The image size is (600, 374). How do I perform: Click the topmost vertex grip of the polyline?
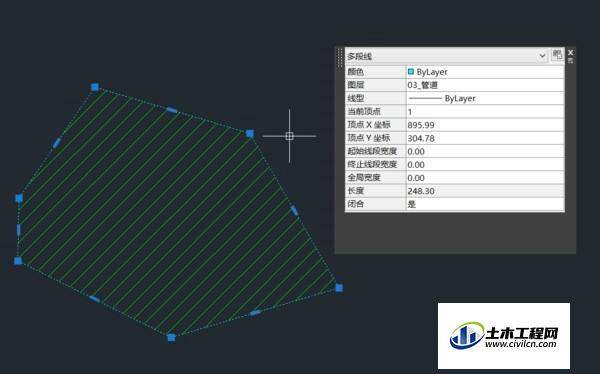[x=95, y=87]
